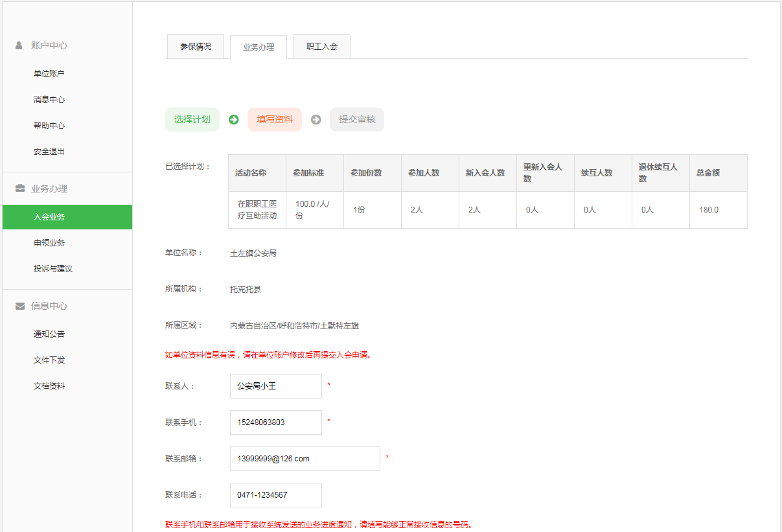Go to the 选择计划 step

coord(192,119)
